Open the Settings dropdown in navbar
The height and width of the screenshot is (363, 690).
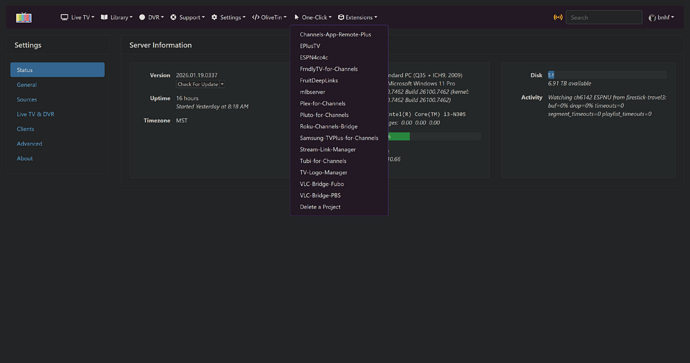[x=228, y=18]
